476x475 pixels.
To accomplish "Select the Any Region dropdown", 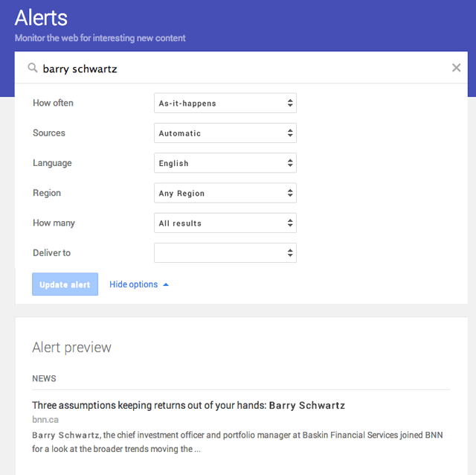I will click(x=225, y=193).
